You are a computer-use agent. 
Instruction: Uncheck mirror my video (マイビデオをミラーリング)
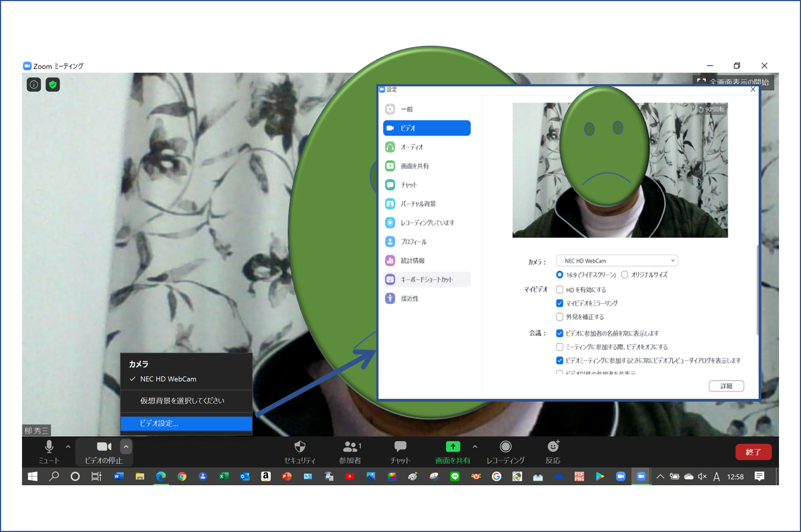click(559, 303)
